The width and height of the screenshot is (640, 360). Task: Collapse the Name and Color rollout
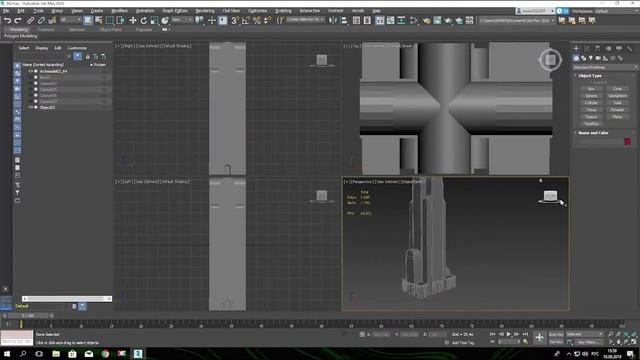[x=593, y=133]
